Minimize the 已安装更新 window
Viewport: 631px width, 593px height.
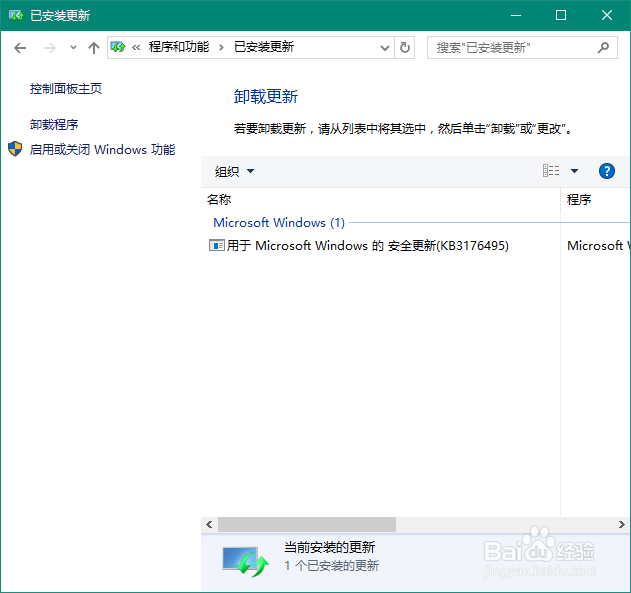tap(516, 15)
